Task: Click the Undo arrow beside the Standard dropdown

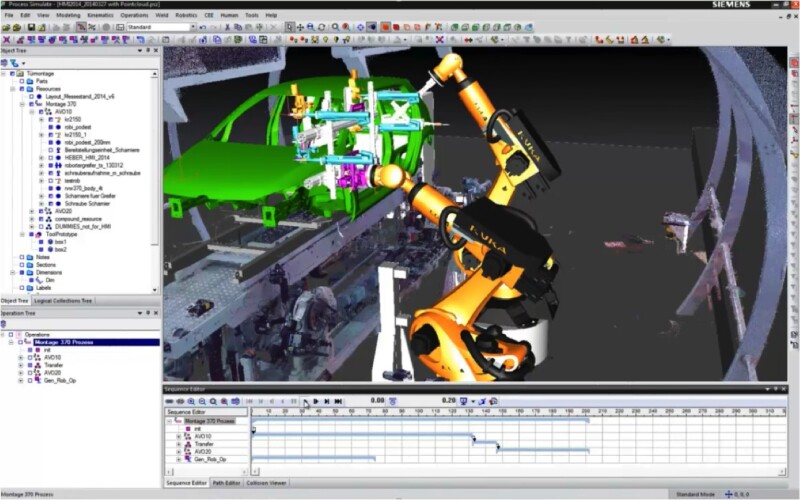Action: pyautogui.click(x=203, y=27)
